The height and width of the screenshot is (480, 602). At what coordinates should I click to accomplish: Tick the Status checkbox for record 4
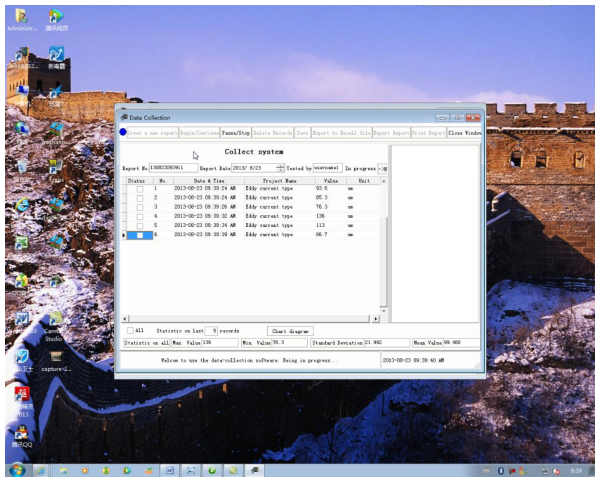point(140,217)
